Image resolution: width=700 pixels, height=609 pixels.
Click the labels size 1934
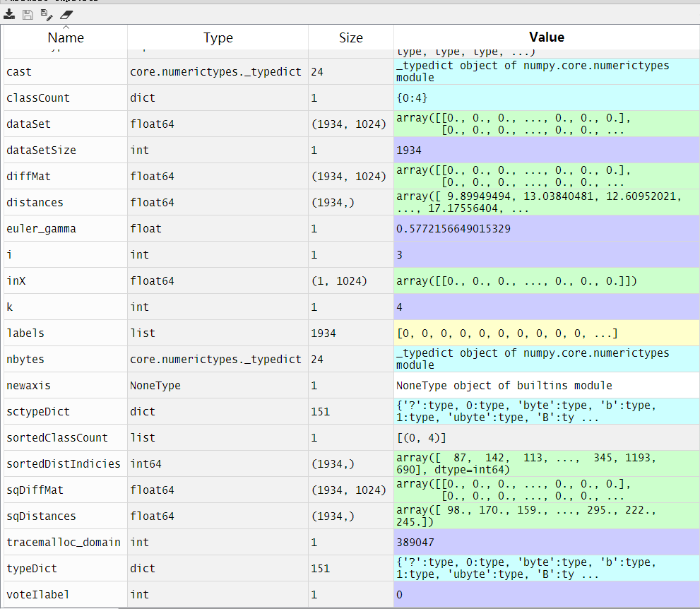(324, 333)
